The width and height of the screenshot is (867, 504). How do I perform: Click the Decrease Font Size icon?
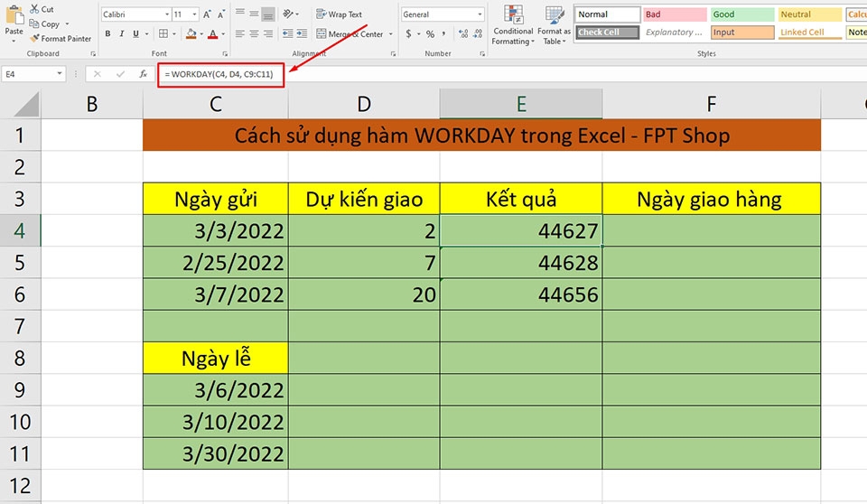(220, 14)
